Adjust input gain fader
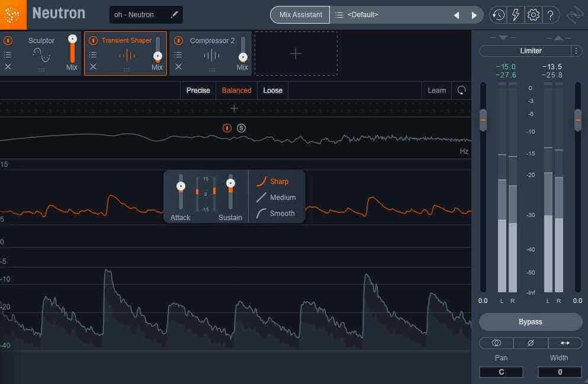 tap(483, 120)
